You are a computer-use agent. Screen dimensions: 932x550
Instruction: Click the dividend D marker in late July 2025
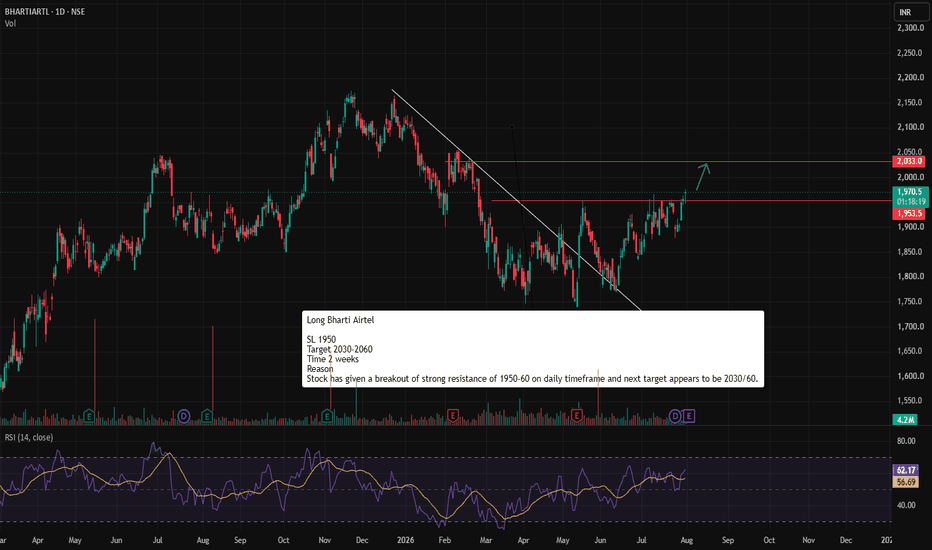click(184, 416)
